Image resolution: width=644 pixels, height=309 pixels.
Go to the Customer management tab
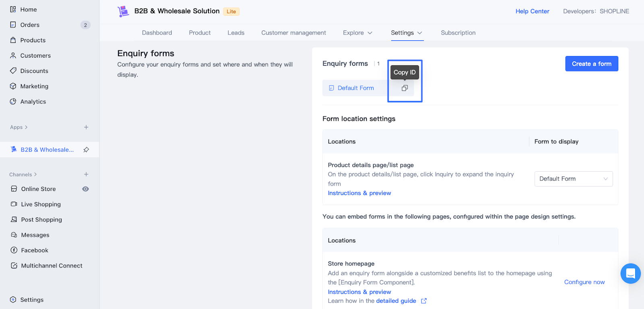tap(293, 33)
